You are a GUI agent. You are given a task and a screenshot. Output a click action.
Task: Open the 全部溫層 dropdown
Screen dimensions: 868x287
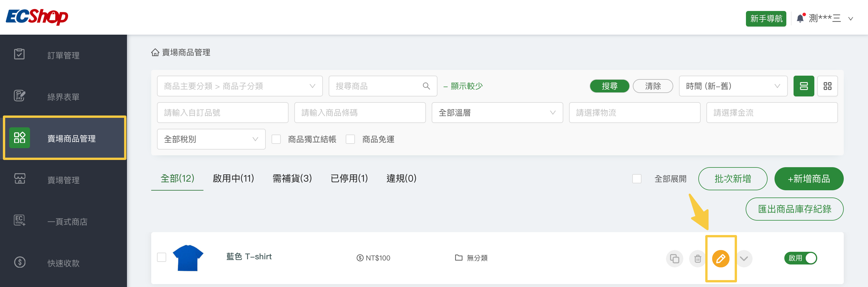point(497,113)
